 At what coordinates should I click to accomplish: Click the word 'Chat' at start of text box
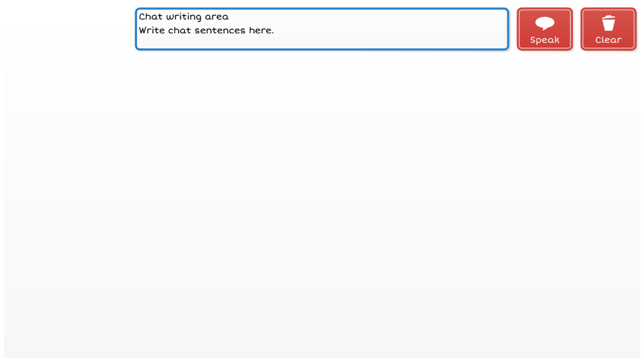coord(151,17)
